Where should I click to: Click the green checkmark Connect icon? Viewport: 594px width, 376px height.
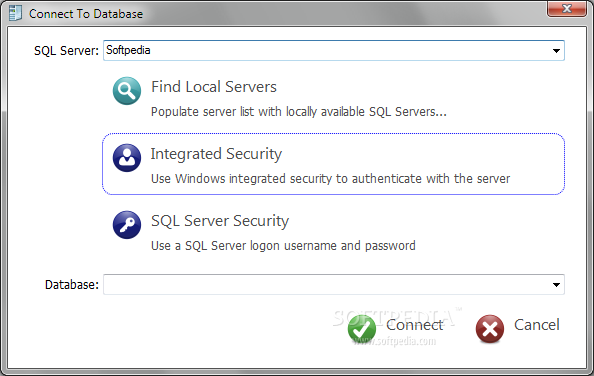362,329
